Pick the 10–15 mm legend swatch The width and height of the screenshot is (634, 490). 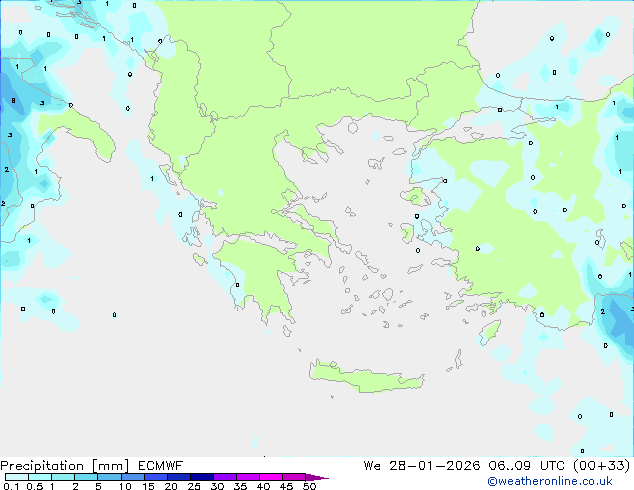(133, 477)
